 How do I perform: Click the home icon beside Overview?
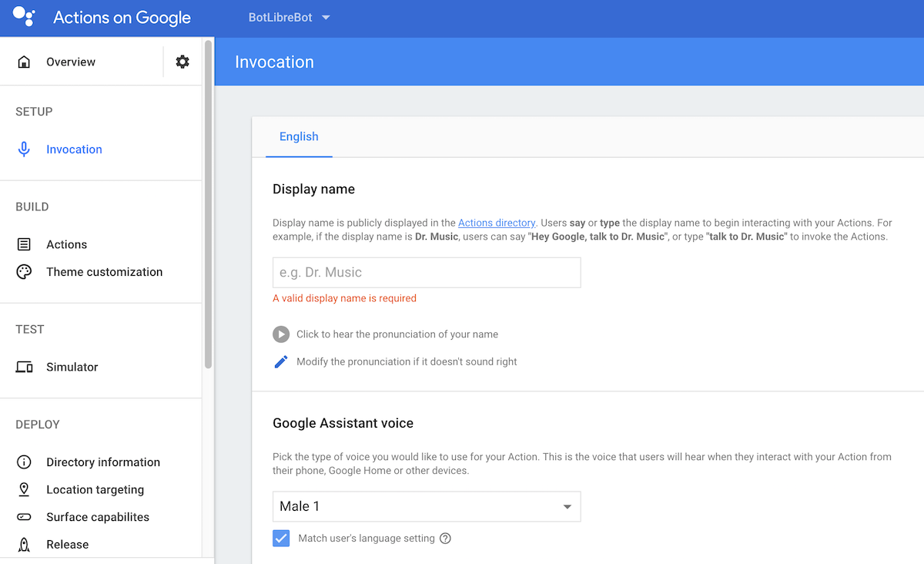coord(24,62)
